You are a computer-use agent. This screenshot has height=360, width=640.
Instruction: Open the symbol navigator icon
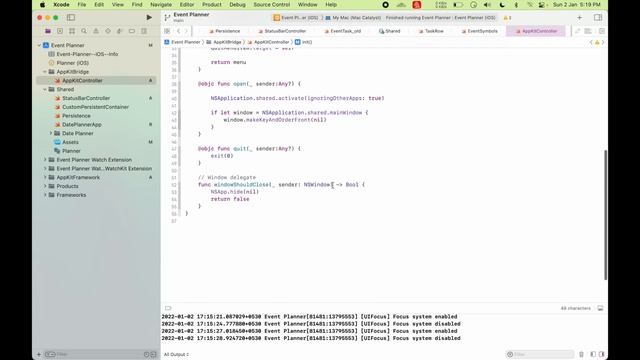click(x=72, y=31)
